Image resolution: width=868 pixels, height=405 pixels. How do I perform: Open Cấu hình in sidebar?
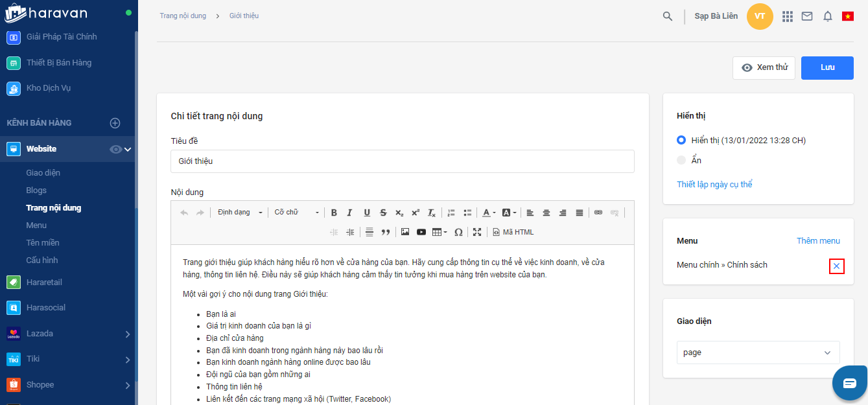[x=42, y=260]
